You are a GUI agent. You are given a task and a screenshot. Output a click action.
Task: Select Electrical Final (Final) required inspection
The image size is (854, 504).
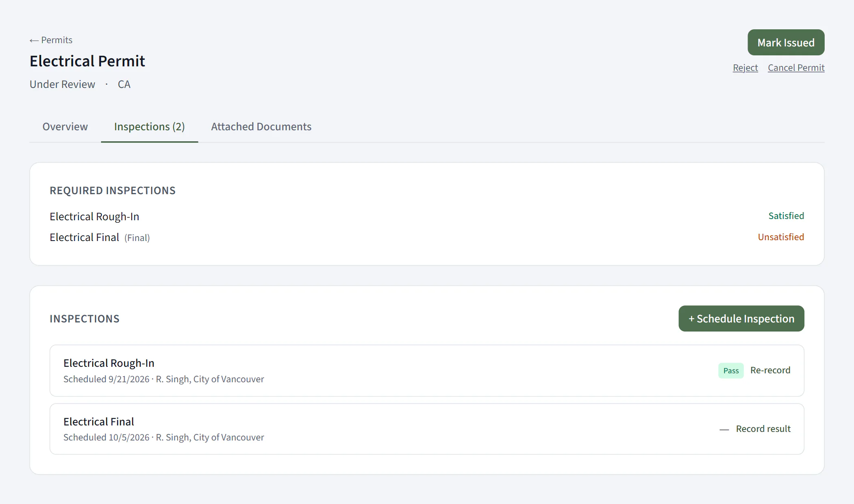pyautogui.click(x=100, y=237)
